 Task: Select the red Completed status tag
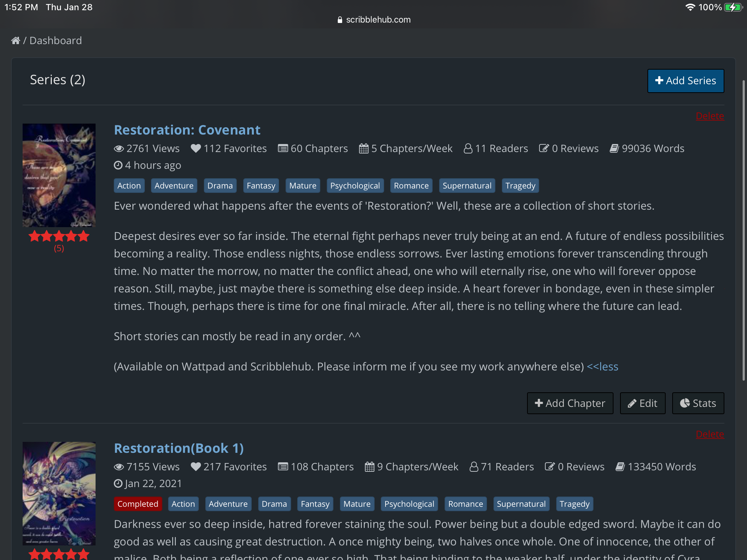pyautogui.click(x=138, y=504)
